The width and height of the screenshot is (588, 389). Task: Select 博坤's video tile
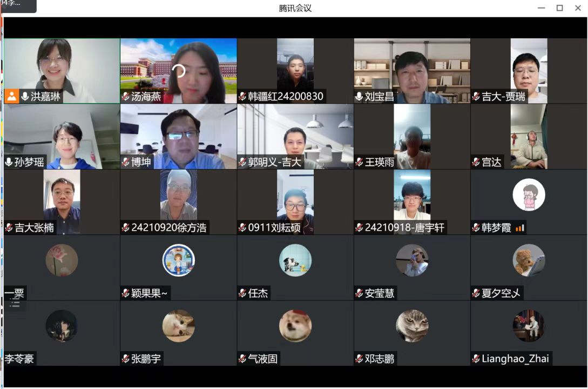click(178, 135)
